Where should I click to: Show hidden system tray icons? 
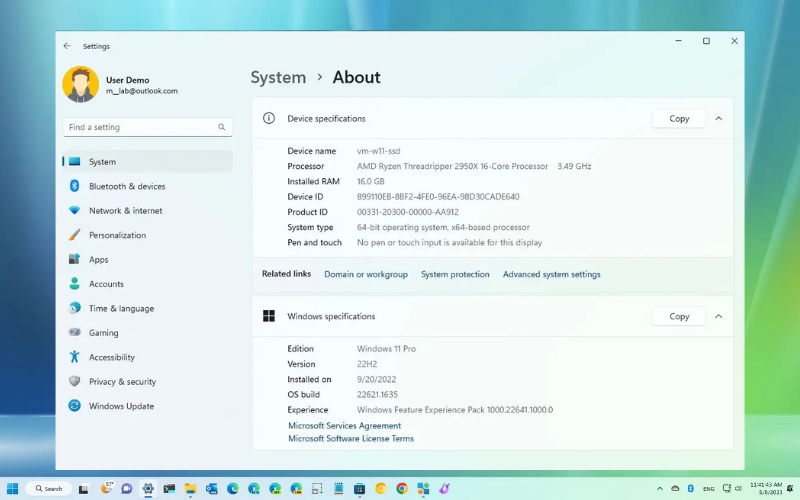[659, 489]
